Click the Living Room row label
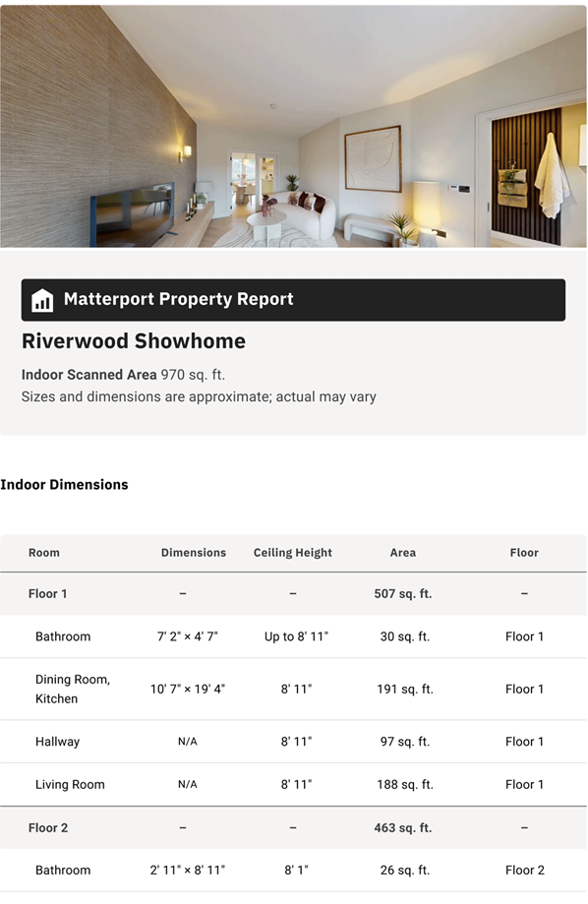588x904 pixels. (x=71, y=785)
